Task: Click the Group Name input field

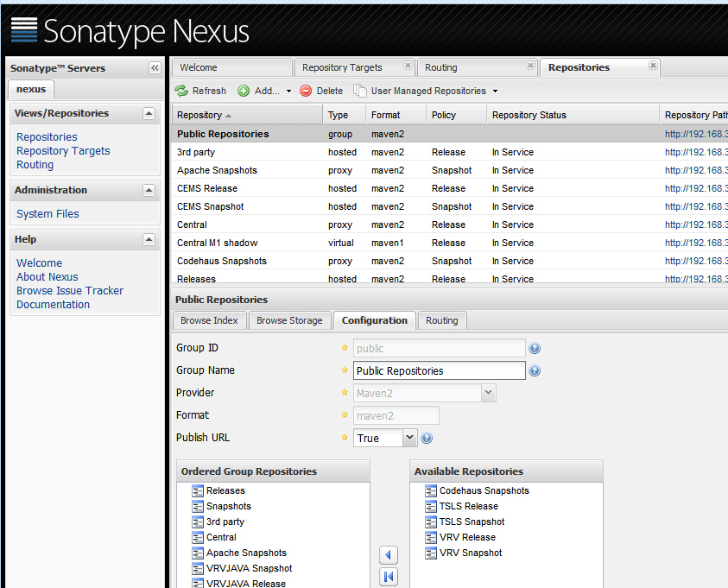Action: (440, 370)
